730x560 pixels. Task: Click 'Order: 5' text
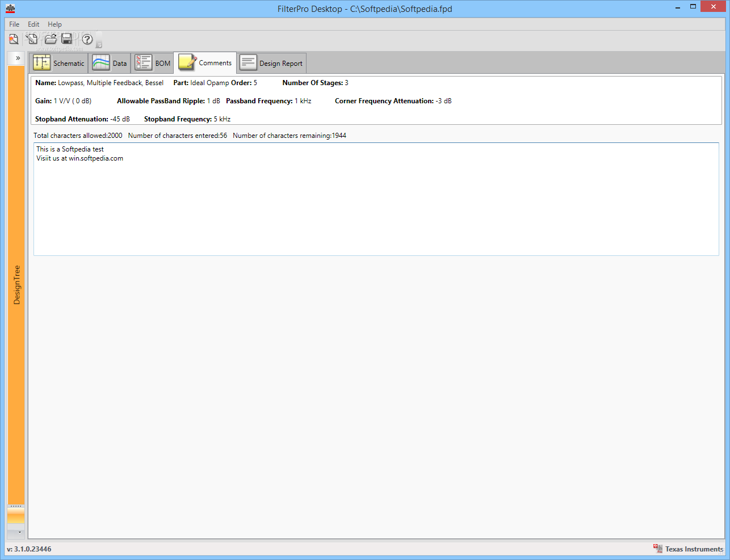[x=244, y=83]
